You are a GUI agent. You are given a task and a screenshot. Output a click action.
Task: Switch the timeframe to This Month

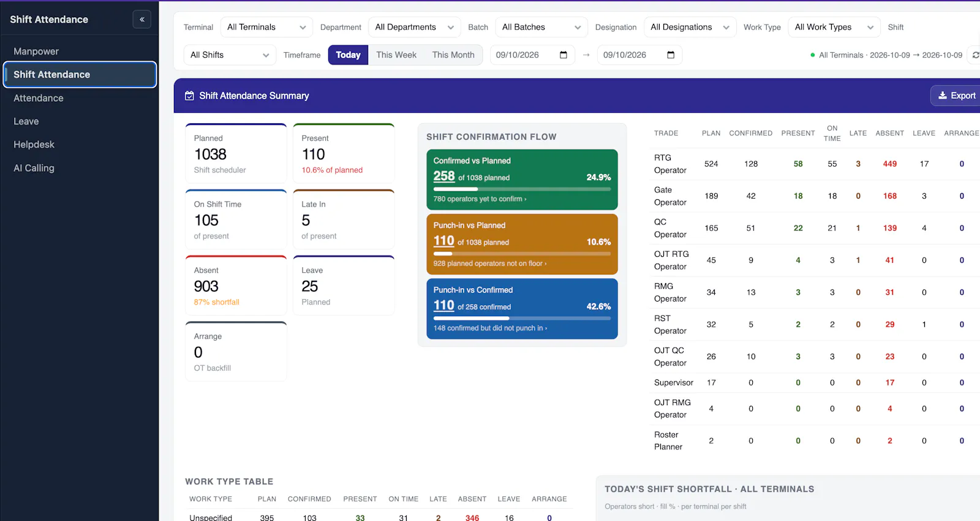point(453,55)
